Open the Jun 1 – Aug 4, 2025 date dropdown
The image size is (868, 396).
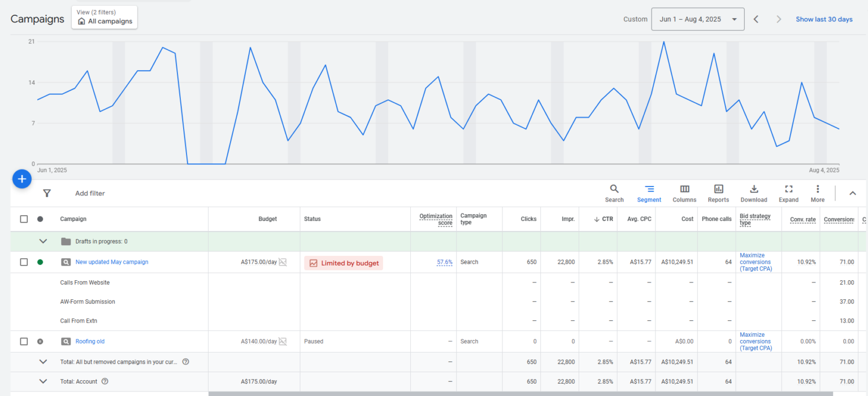click(697, 19)
